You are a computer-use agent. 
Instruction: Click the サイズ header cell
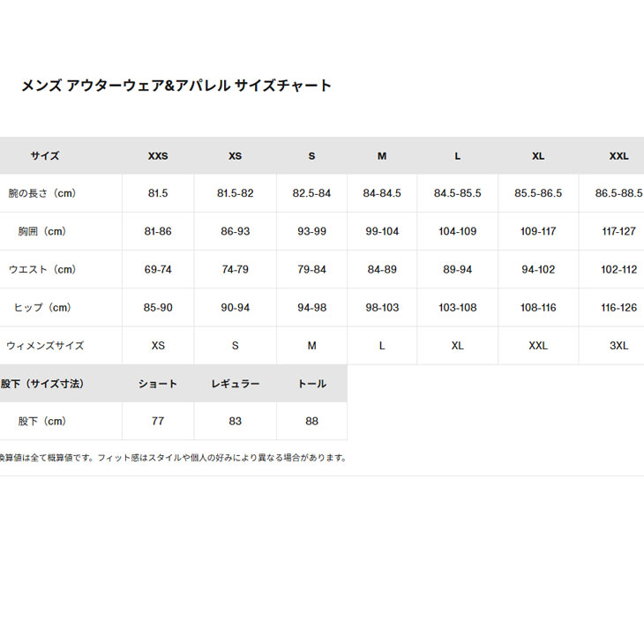[x=45, y=155]
